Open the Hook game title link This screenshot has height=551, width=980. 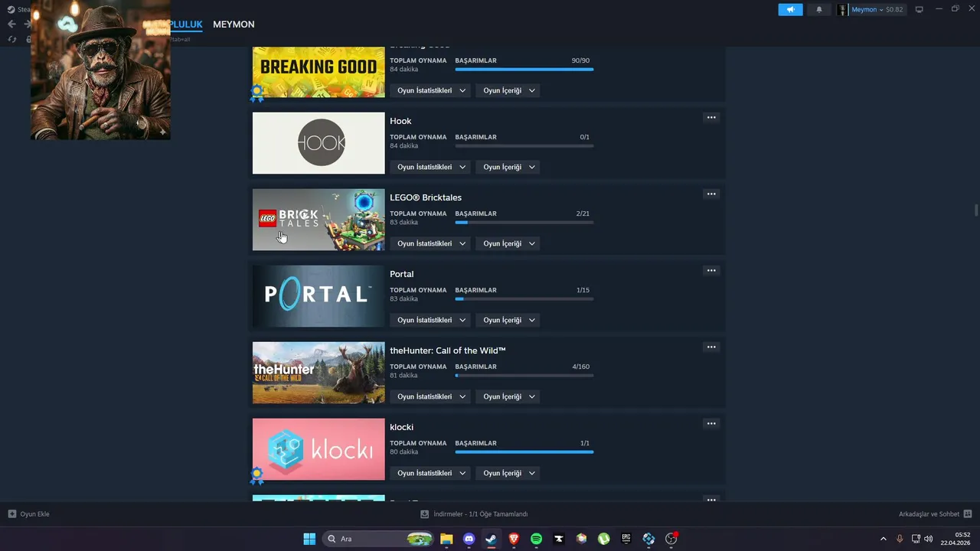400,121
